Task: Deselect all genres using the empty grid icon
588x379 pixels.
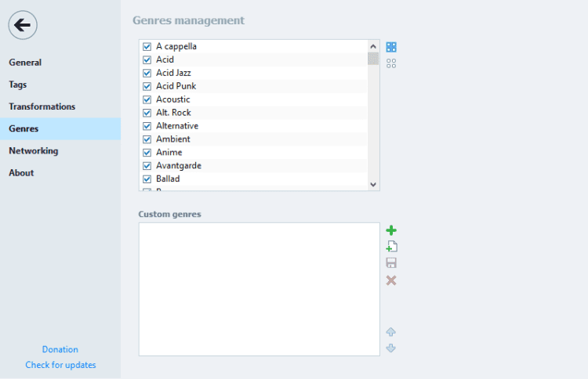Action: pos(391,63)
